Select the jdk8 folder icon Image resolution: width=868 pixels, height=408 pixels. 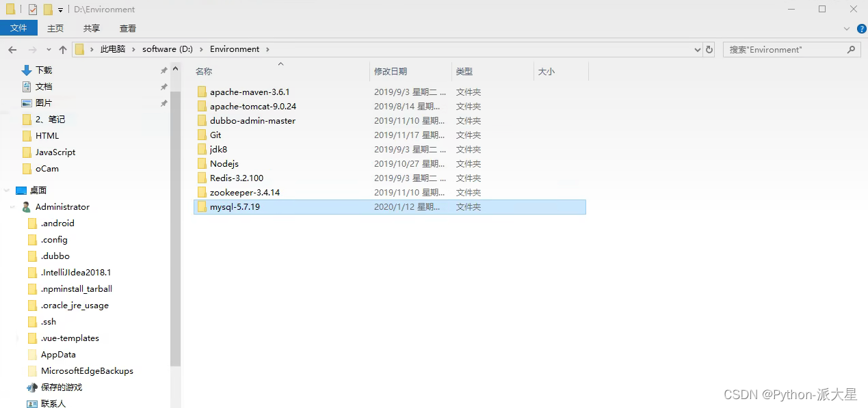(202, 149)
